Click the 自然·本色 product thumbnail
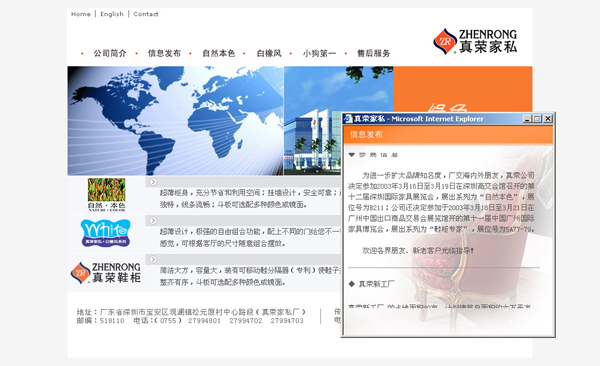 tap(106, 194)
